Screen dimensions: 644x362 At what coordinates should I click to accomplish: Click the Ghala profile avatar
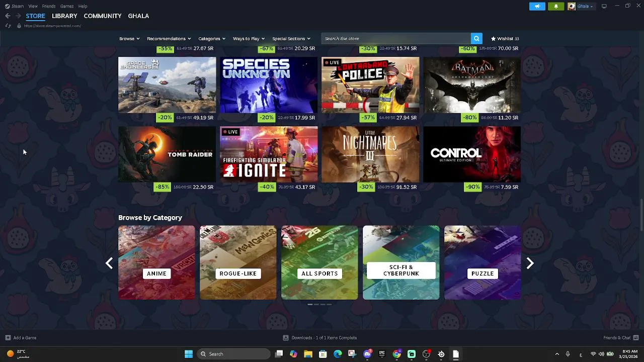(x=572, y=6)
